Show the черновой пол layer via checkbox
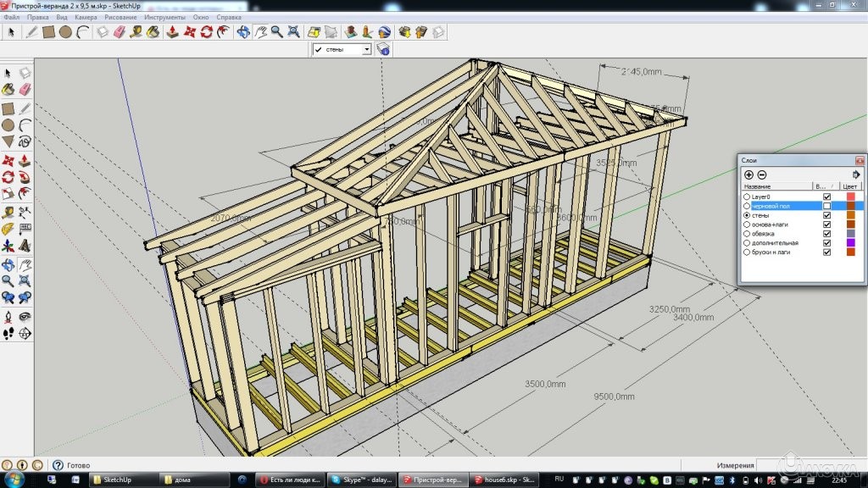This screenshot has height=488, width=868. tap(827, 206)
